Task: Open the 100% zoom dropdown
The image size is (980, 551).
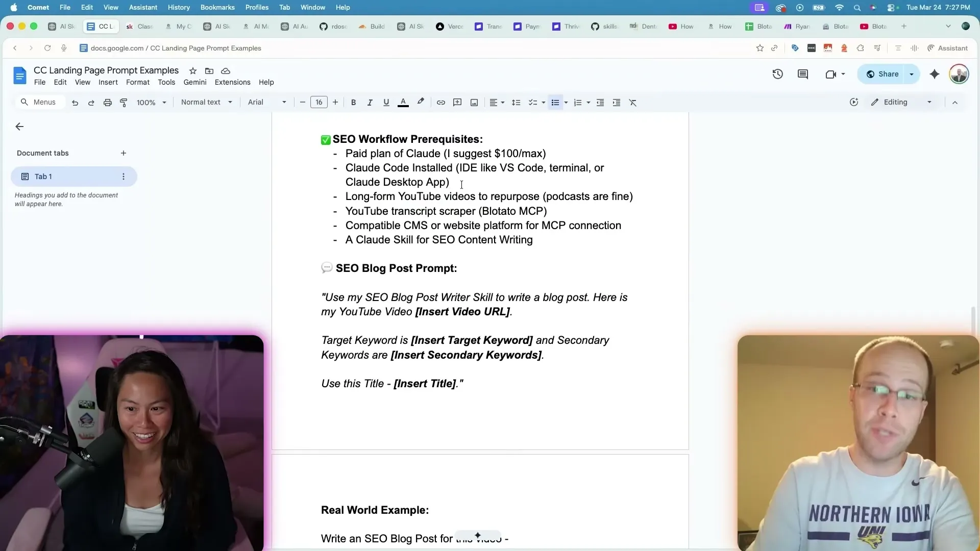Action: coord(152,103)
